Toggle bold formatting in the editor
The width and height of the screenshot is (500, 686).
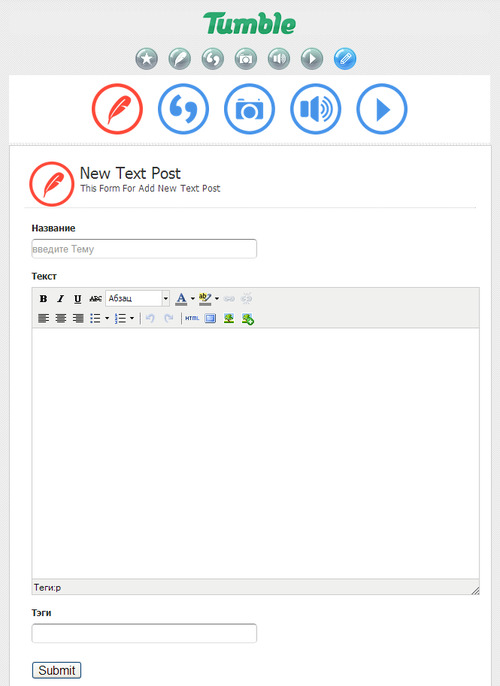coord(43,299)
